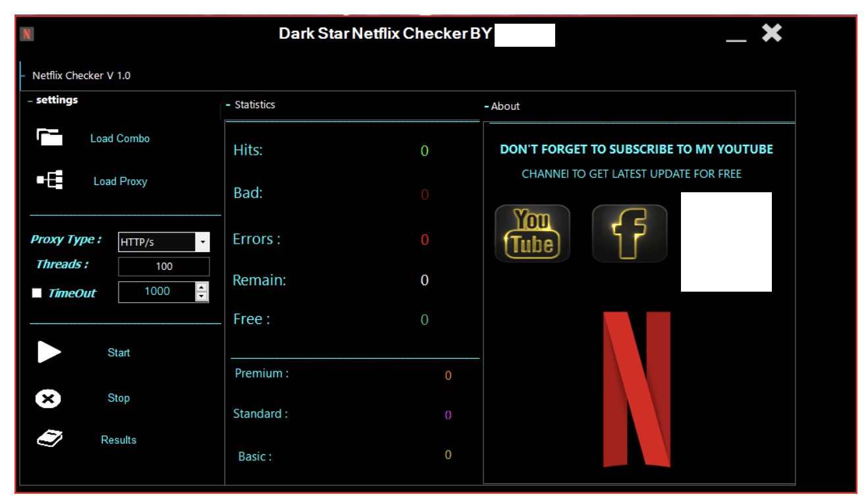Open the Facebook page icon

pos(629,233)
